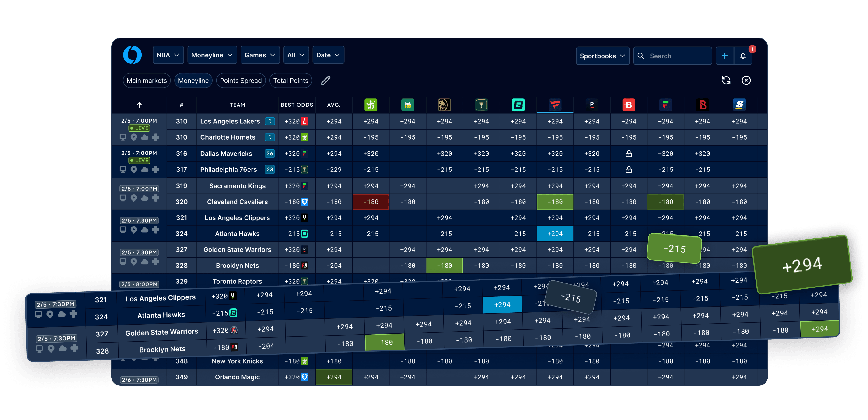Select the Moneyline pill tab

click(193, 80)
